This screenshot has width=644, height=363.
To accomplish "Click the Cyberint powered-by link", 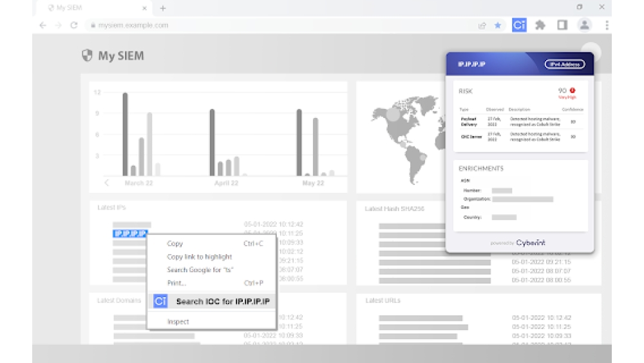I will coord(531,242).
